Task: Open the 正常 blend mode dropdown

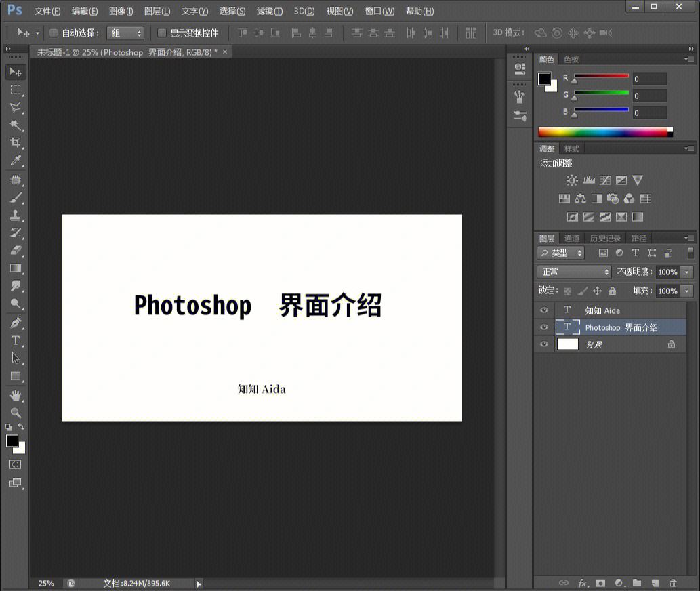Action: [x=574, y=272]
